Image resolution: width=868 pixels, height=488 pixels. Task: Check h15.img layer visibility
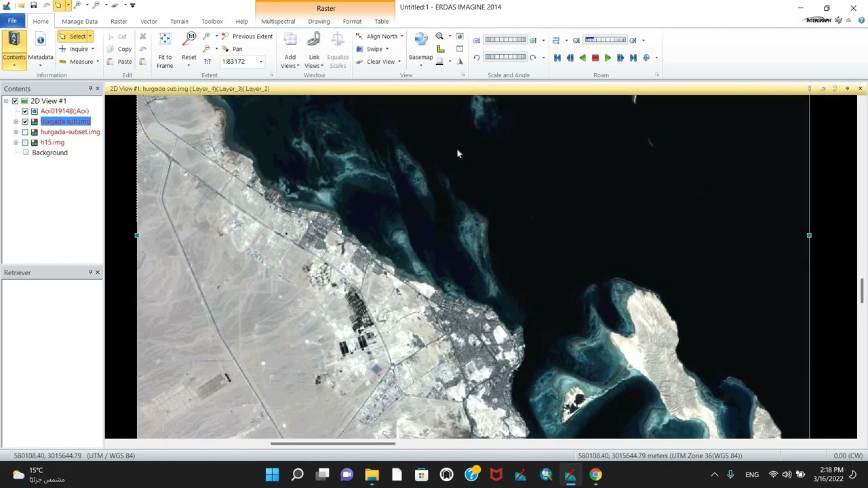[x=25, y=142]
